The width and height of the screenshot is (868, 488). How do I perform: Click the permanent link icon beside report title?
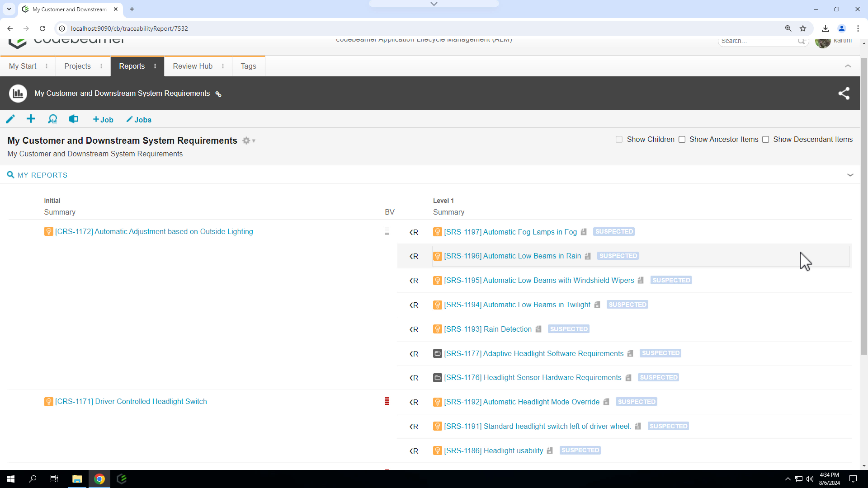(x=218, y=94)
